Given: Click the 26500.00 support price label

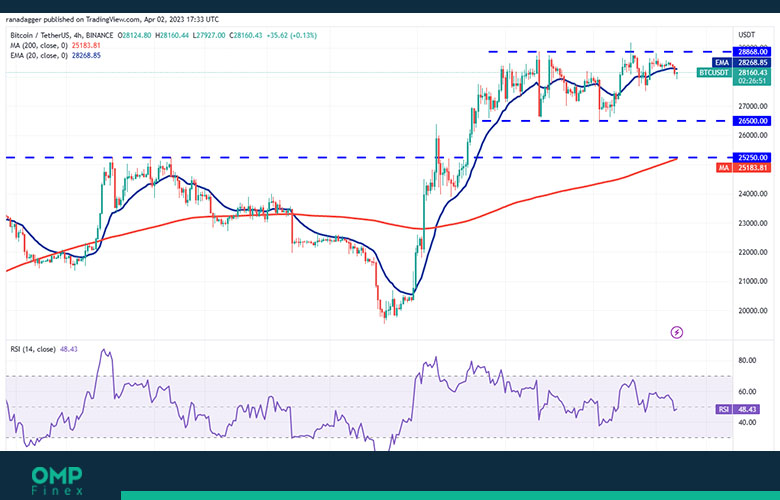Looking at the screenshot, I should tap(752, 121).
